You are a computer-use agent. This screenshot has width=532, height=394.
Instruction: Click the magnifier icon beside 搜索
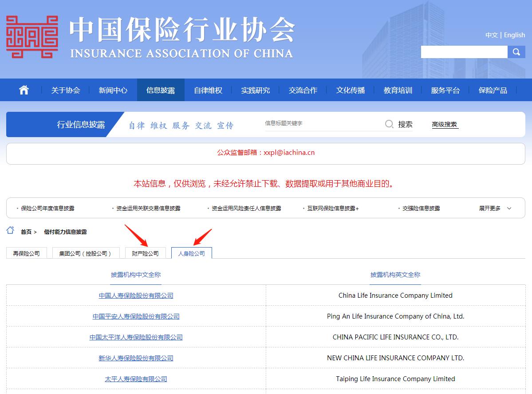tap(389, 124)
